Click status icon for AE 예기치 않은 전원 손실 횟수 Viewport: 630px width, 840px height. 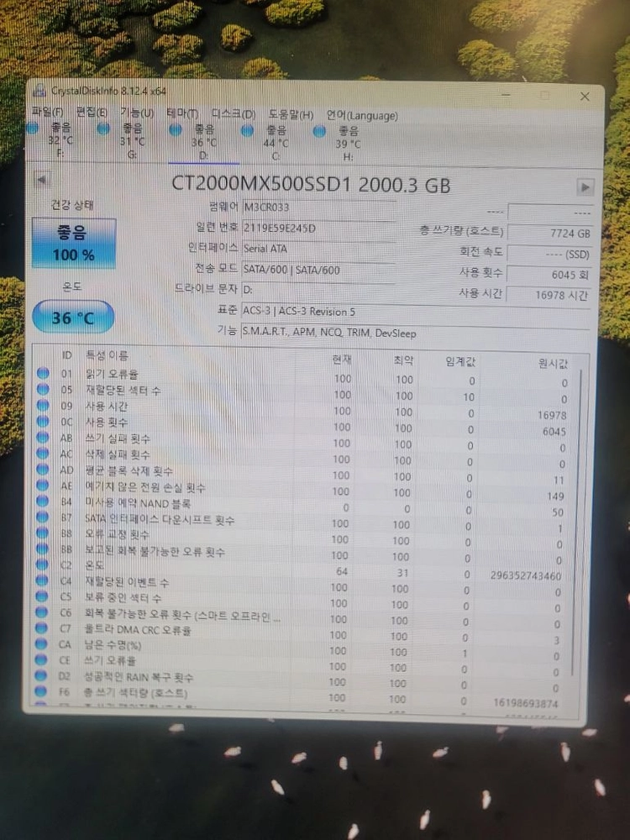click(43, 486)
